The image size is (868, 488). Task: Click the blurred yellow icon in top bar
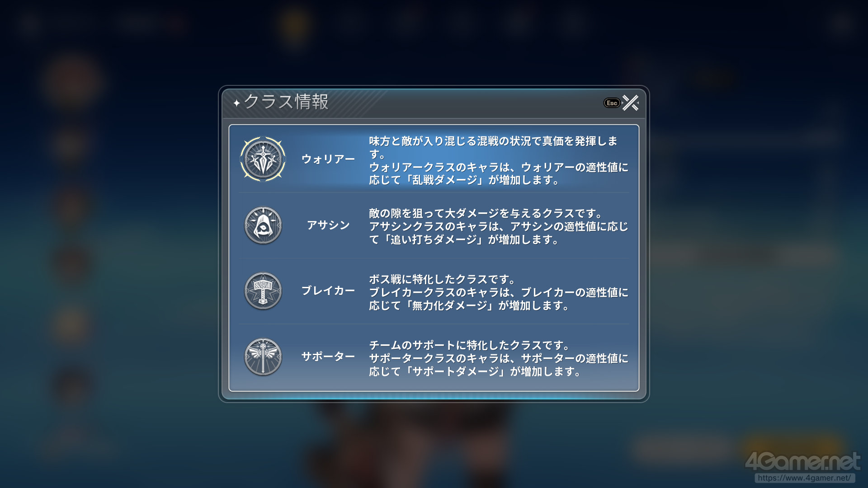pos(295,23)
